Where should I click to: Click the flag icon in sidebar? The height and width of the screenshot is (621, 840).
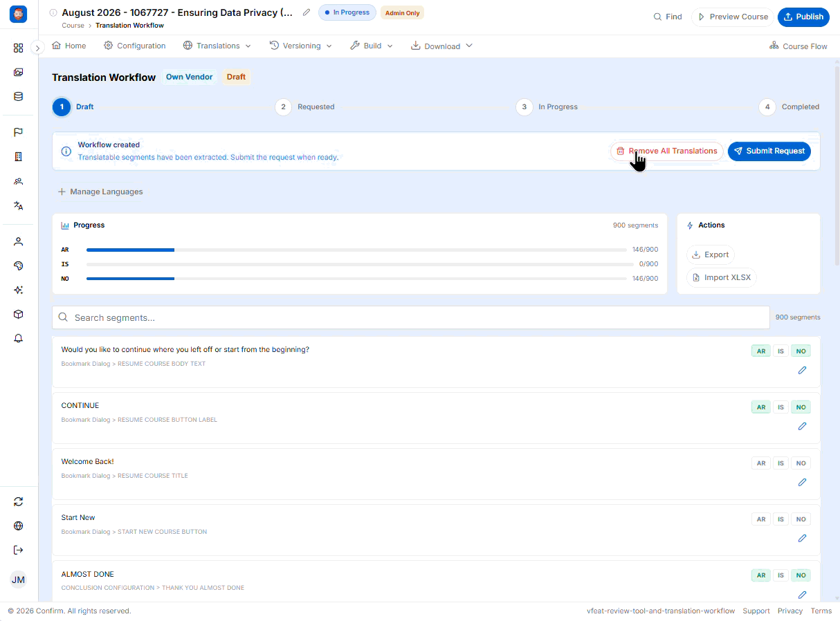pyautogui.click(x=19, y=132)
